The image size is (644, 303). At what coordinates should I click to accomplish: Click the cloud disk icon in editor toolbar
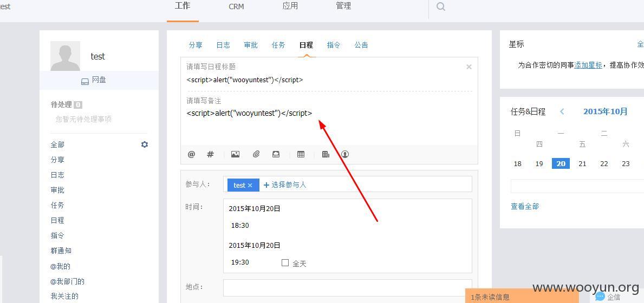point(276,154)
